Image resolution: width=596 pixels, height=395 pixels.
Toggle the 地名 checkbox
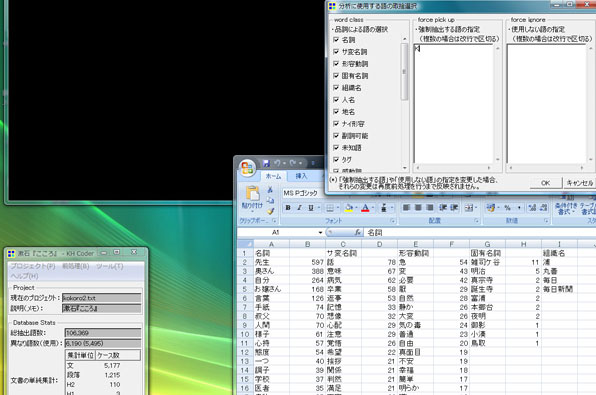[336, 111]
